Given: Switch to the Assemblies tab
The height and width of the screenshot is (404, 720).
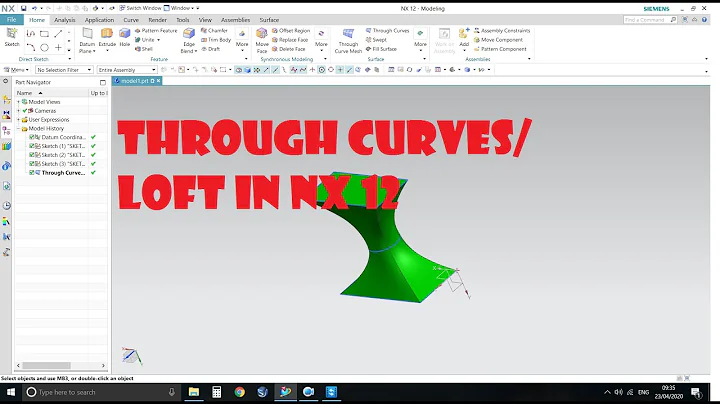Looking at the screenshot, I should tap(236, 20).
